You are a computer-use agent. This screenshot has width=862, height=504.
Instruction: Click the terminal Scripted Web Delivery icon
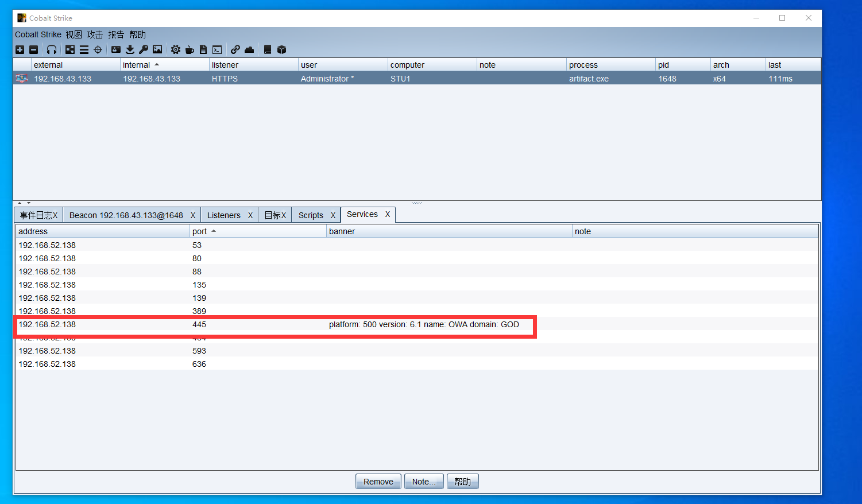tap(217, 49)
